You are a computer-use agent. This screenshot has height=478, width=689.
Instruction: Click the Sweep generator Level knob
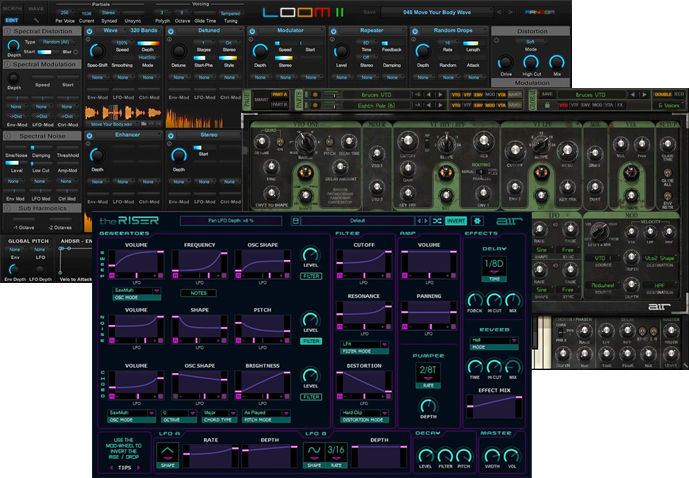click(x=311, y=254)
